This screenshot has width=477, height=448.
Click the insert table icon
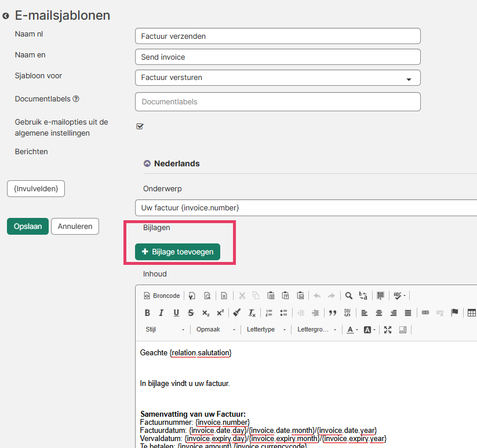472,313
